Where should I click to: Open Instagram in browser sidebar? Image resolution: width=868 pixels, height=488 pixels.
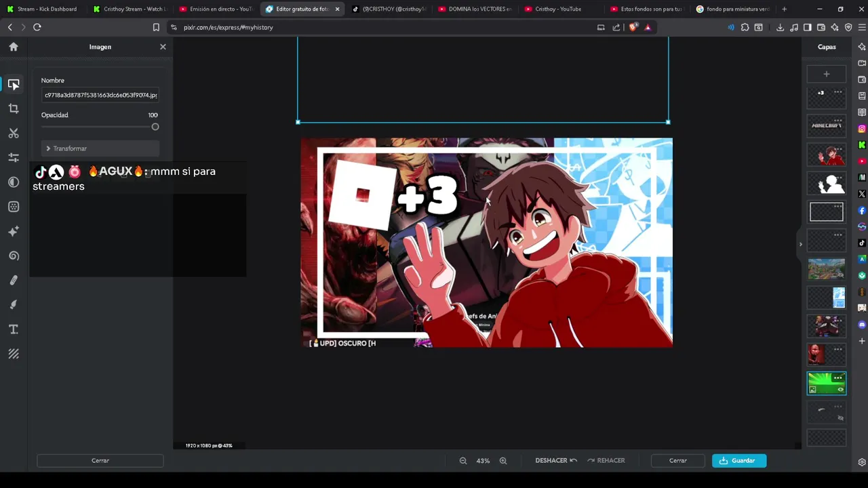tap(862, 129)
